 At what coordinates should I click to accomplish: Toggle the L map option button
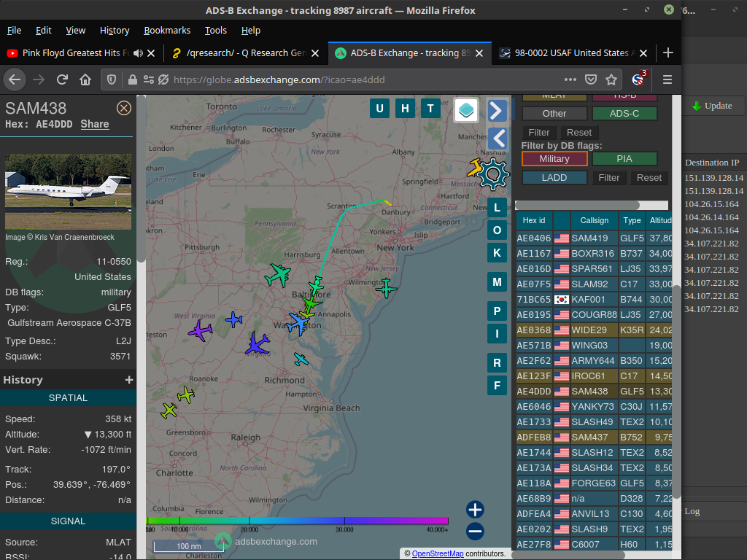click(x=497, y=208)
